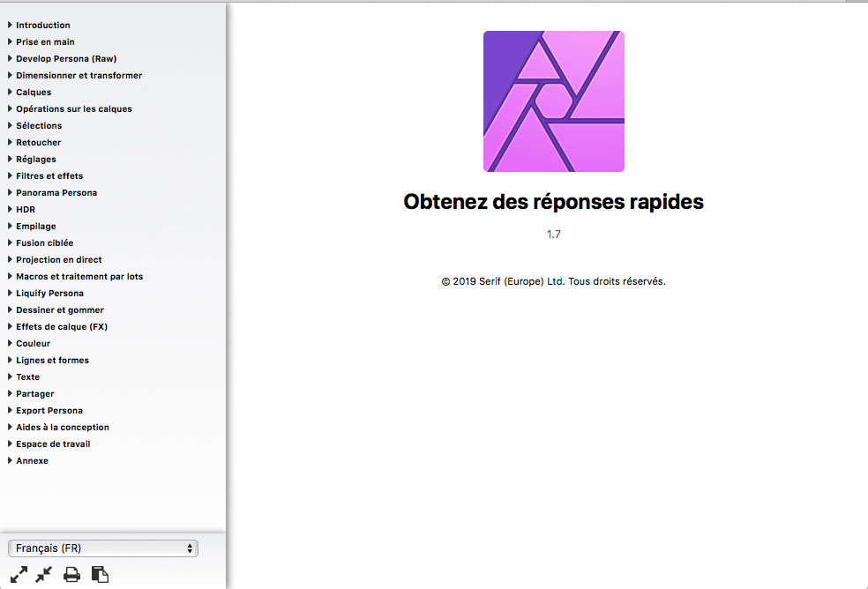Expand the Develop Persona (Raw) triangle
This screenshot has height=589, width=868.
pyautogui.click(x=10, y=58)
